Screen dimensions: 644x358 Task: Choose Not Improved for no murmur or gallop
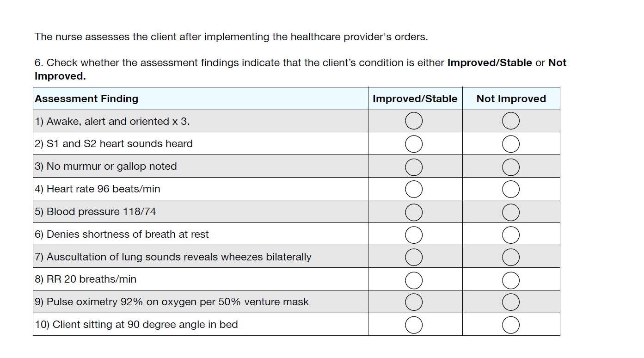point(511,167)
